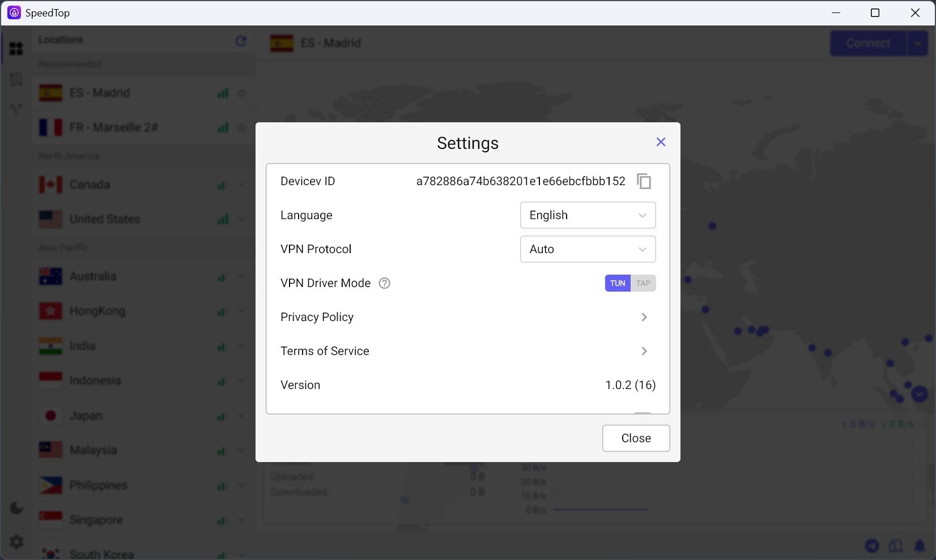
Task: Copy the Device ID to clipboard
Action: (x=644, y=181)
